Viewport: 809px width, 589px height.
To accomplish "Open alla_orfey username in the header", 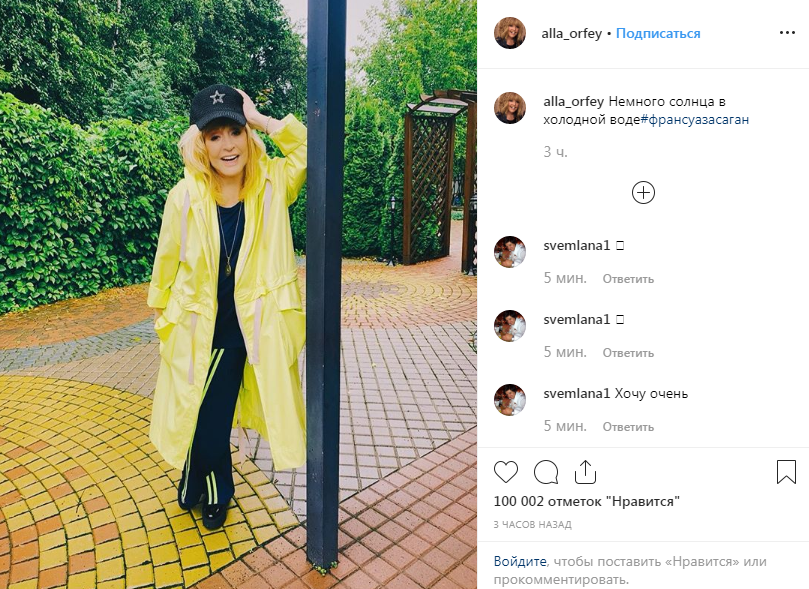I will pos(572,34).
